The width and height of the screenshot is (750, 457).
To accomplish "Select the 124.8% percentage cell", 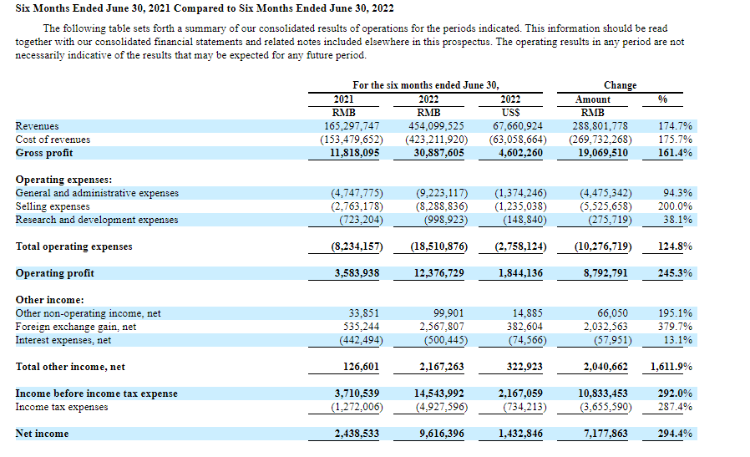I will pyautogui.click(x=675, y=247).
